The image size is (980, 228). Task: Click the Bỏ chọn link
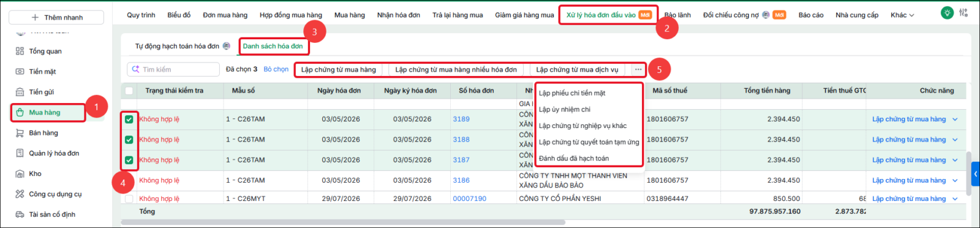tap(276, 69)
